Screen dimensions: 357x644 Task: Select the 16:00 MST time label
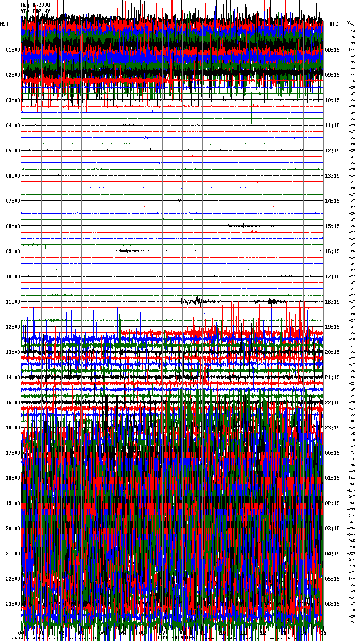pos(13,428)
